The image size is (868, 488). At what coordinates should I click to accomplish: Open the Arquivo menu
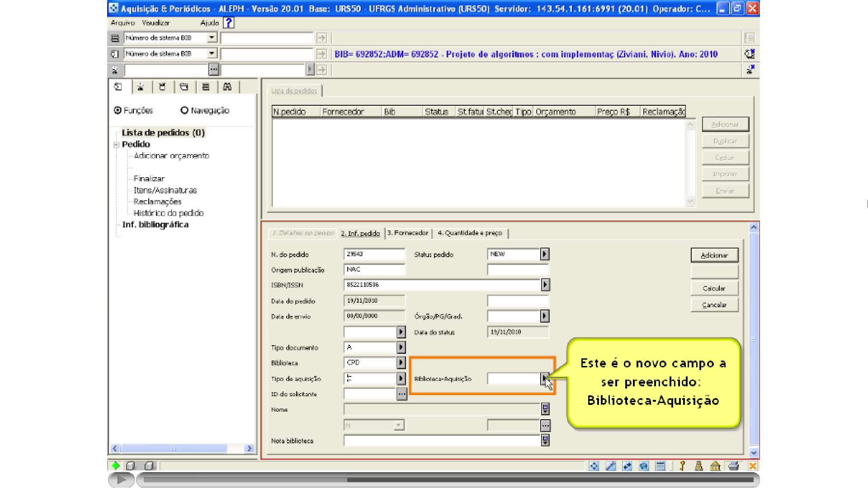[123, 23]
